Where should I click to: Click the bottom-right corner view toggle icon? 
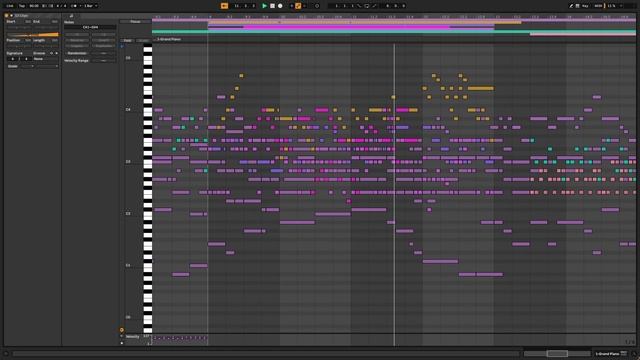[634, 353]
